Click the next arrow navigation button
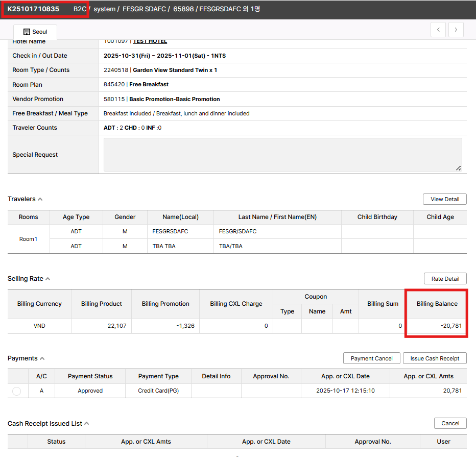Image resolution: width=476 pixels, height=461 pixels. [x=456, y=30]
